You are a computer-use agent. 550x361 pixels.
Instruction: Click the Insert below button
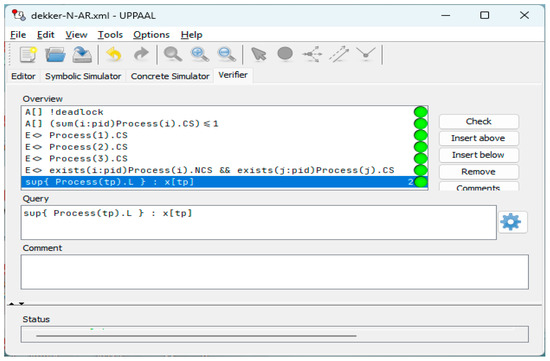coord(478,155)
